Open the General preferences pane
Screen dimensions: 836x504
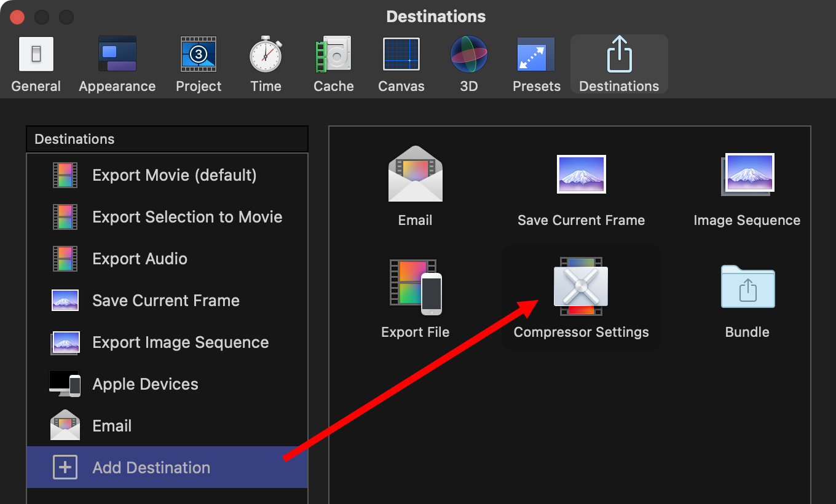click(36, 65)
